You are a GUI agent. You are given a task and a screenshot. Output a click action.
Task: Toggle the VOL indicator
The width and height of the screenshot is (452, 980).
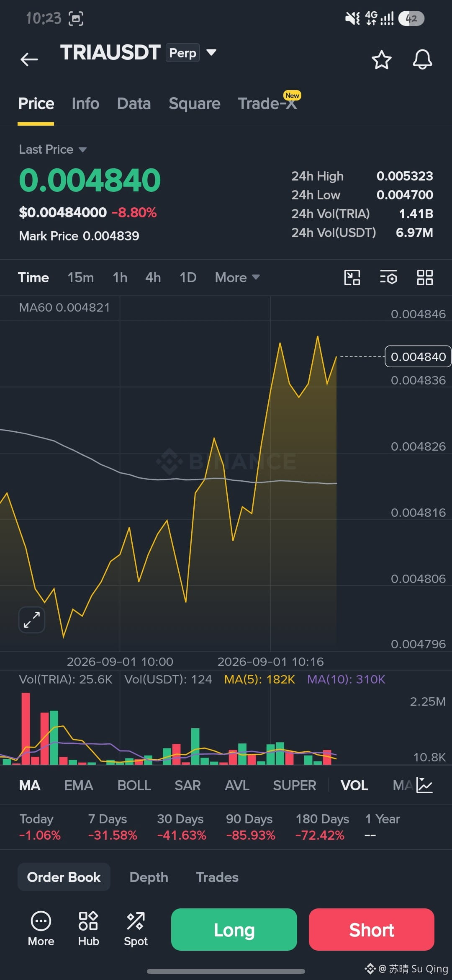click(x=354, y=785)
